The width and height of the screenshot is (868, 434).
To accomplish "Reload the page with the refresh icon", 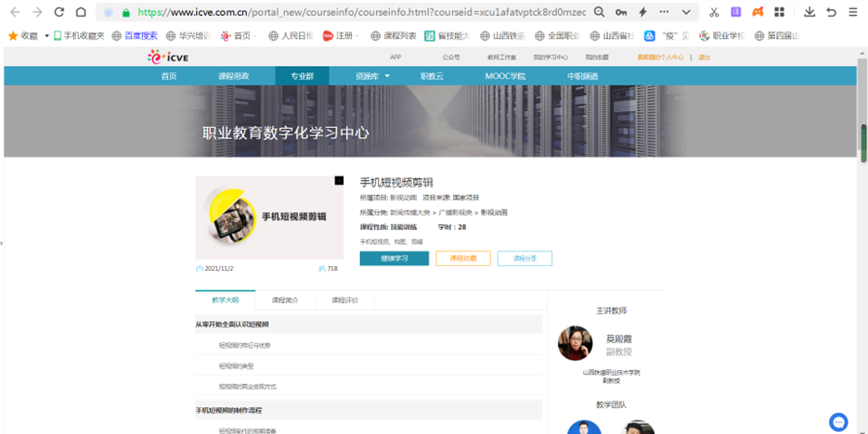I will pyautogui.click(x=59, y=12).
